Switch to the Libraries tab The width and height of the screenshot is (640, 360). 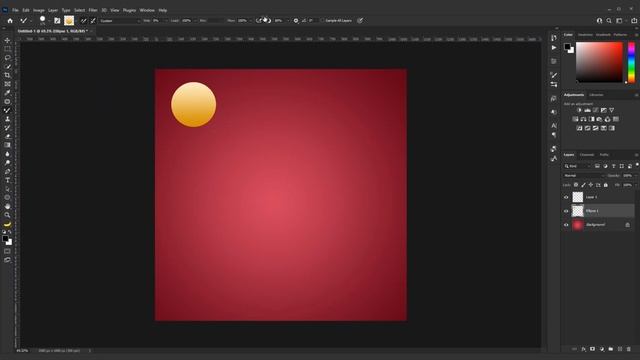point(596,95)
